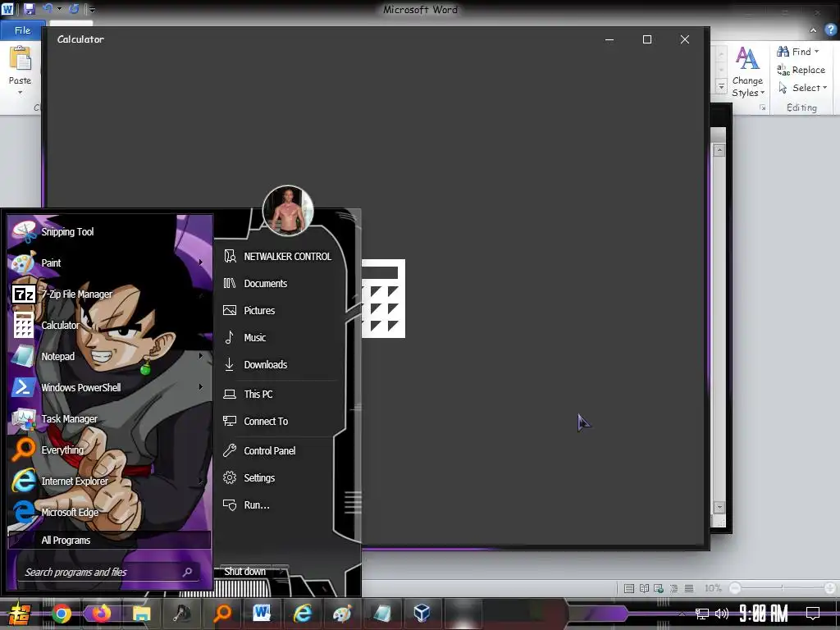Open Firefox from the taskbar
The height and width of the screenshot is (630, 840).
click(101, 614)
